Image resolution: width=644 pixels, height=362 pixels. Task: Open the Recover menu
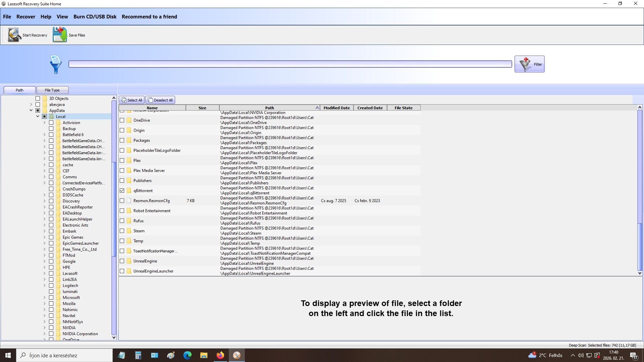pos(25,17)
